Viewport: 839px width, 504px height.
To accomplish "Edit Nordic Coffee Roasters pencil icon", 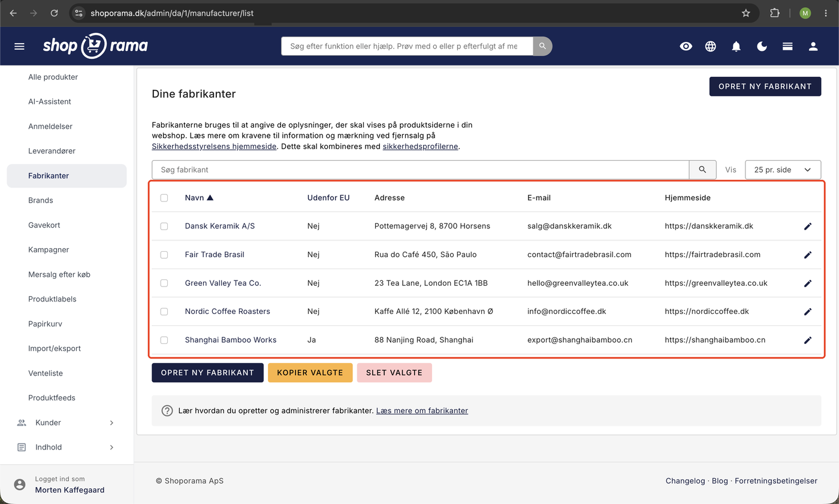I will 808,312.
